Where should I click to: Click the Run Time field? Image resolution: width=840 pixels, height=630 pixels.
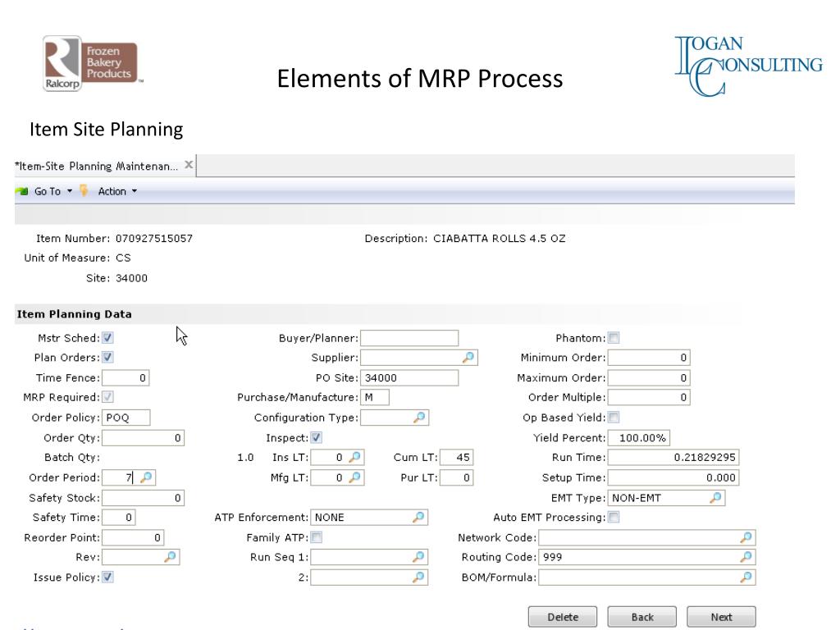673,457
